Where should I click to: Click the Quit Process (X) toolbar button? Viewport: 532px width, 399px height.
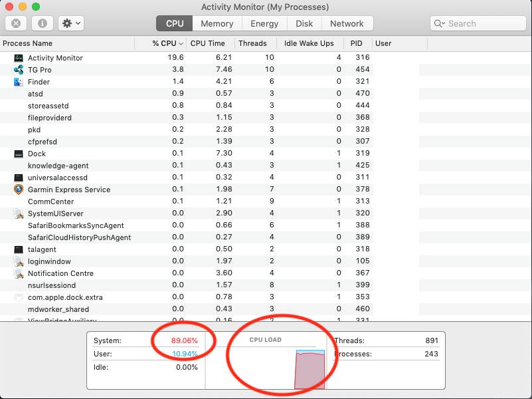16,23
